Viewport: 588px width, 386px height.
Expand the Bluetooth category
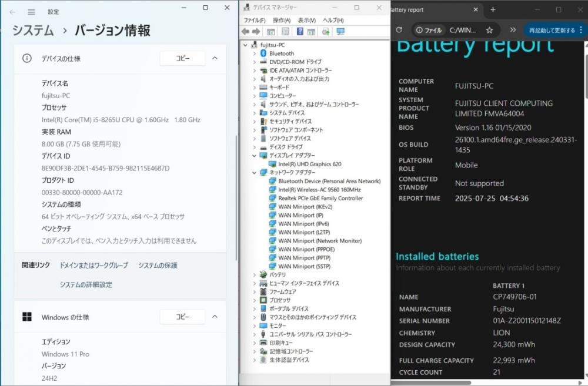click(x=254, y=53)
